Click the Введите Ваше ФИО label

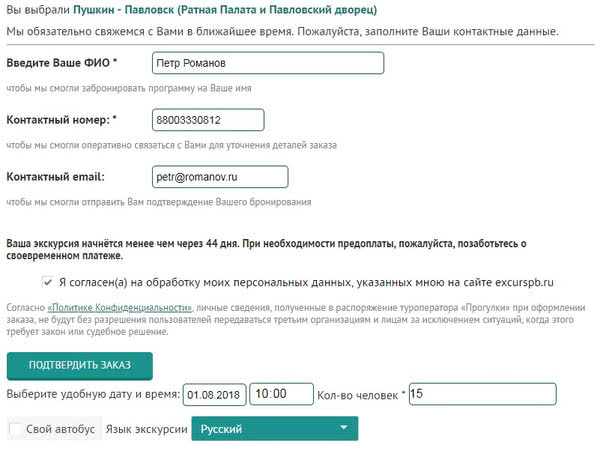tap(62, 64)
